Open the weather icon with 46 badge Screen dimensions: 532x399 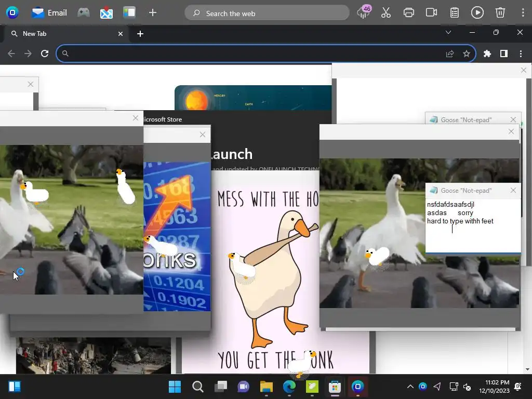[x=364, y=12]
